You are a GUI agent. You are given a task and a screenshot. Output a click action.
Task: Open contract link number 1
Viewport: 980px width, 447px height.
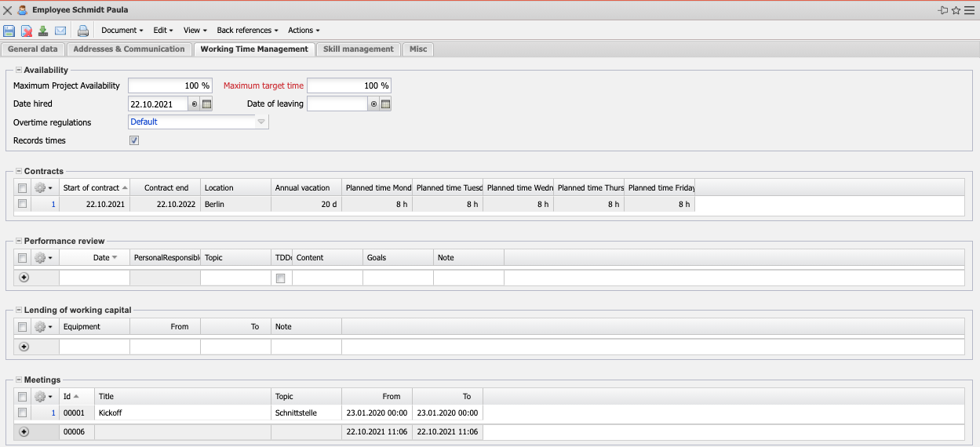tap(53, 204)
